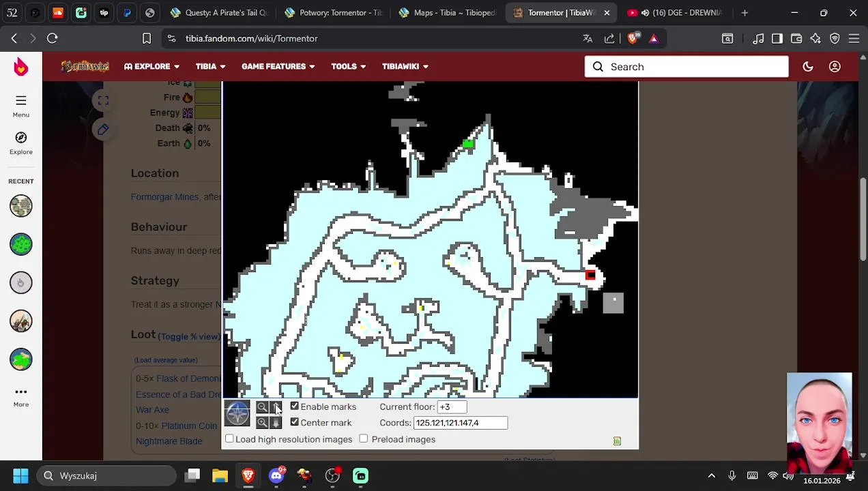Click the share page icon
Screen dimensions: 868x491
pyautogui.click(x=609, y=39)
